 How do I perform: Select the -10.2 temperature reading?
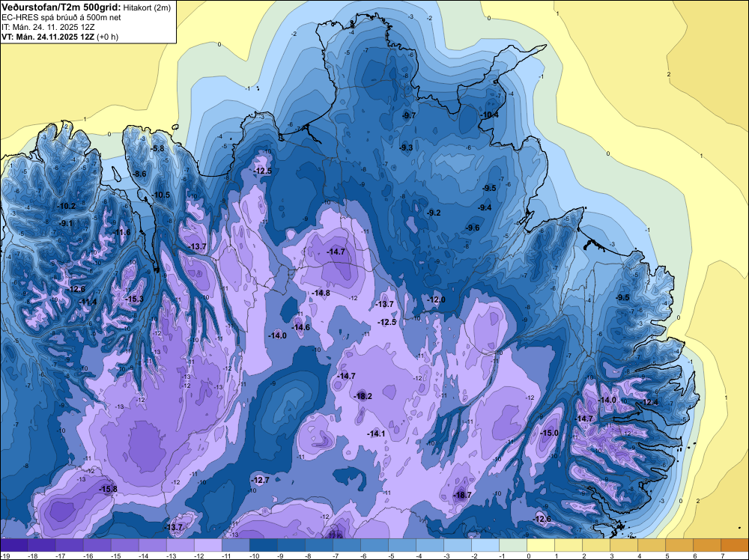pos(67,206)
